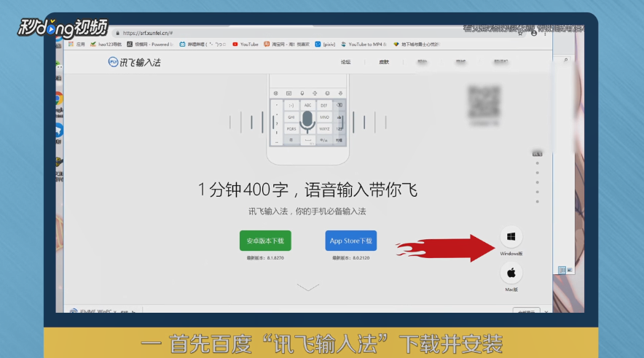Click the blurred QR code image

click(x=484, y=101)
